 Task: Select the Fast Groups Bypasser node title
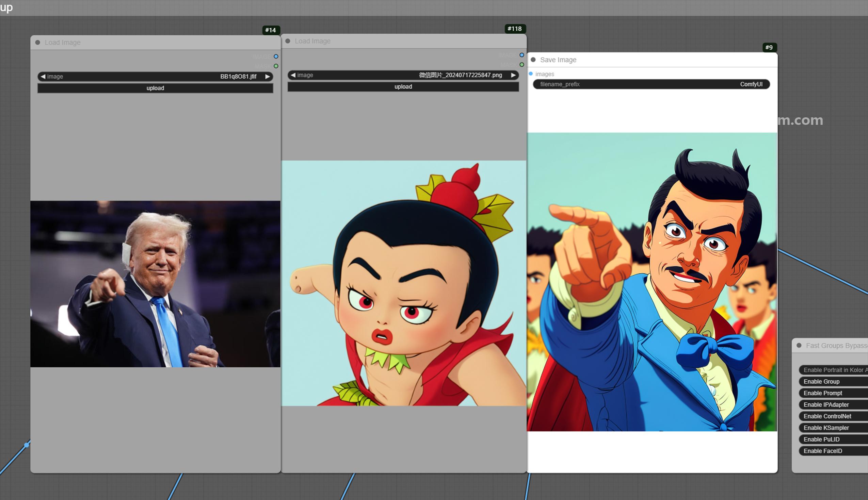837,346
